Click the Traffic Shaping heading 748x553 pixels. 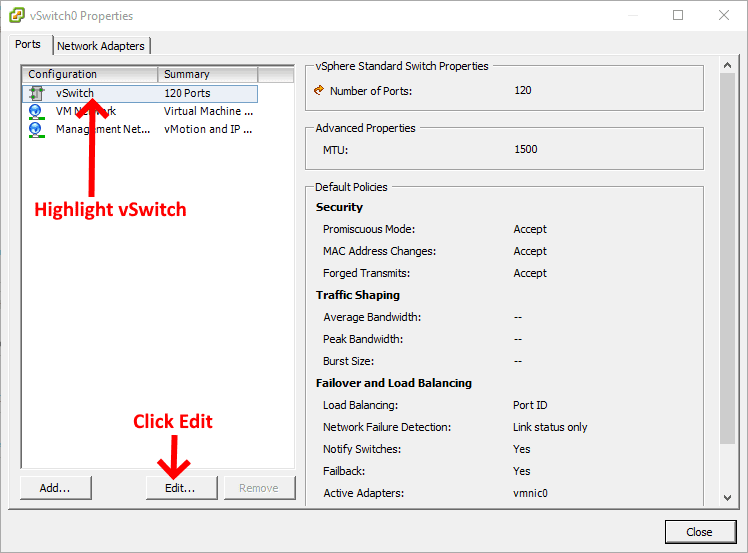pyautogui.click(x=358, y=295)
